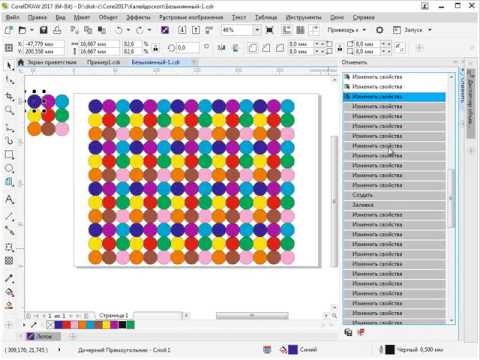The width and height of the screenshot is (480, 360).
Task: Select the Zoom tool in toolbox
Action: [x=9, y=110]
